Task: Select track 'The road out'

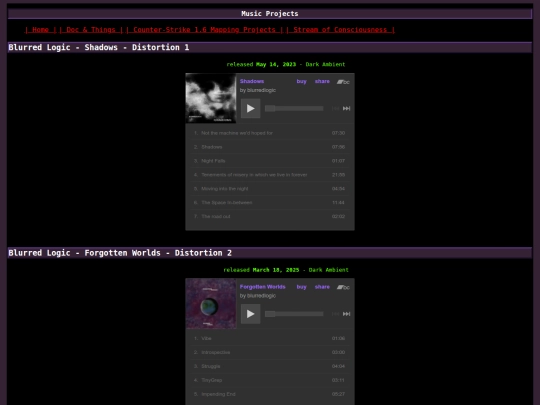Action: pyautogui.click(x=270, y=216)
